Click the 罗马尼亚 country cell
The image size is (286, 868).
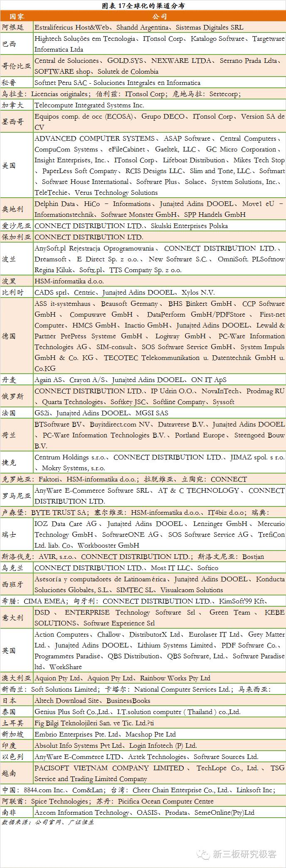tap(17, 496)
